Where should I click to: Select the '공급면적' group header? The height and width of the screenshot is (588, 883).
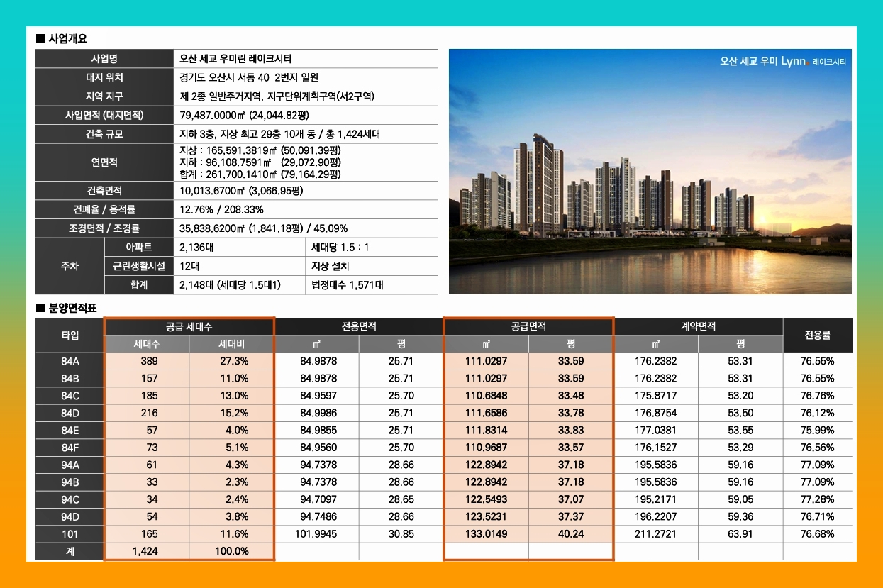pyautogui.click(x=528, y=326)
